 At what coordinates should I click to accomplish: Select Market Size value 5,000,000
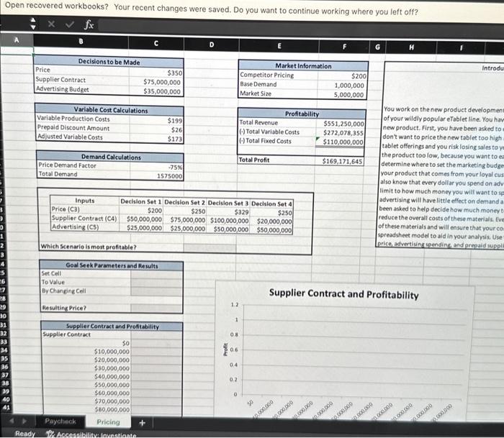(342, 94)
